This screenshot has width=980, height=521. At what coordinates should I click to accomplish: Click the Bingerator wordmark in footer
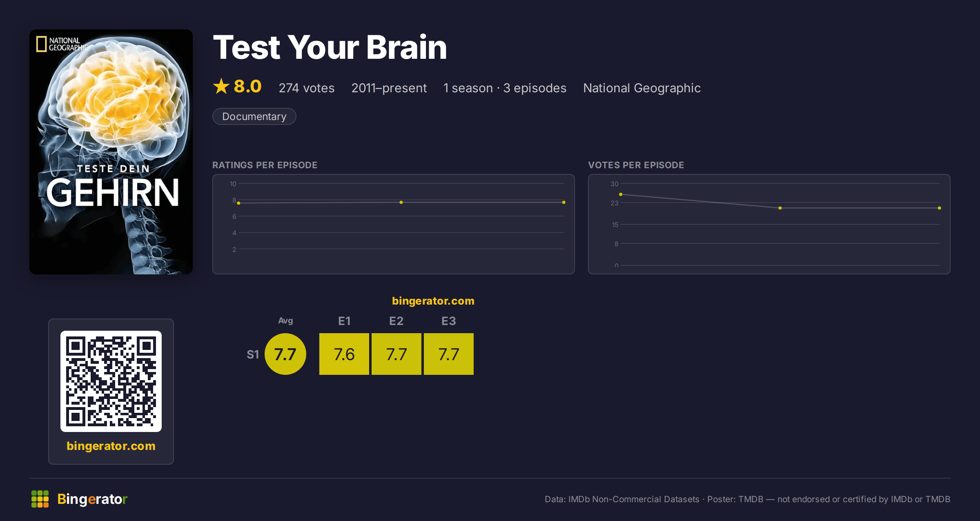(92, 499)
